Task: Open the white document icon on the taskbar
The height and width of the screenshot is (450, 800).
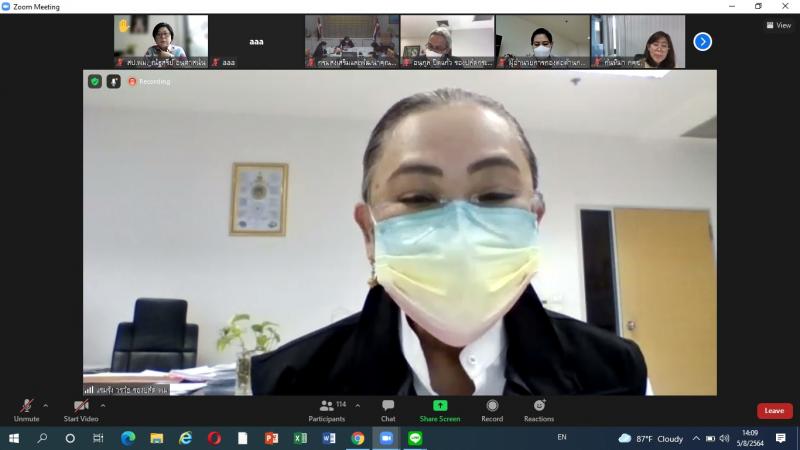Action: click(x=243, y=438)
